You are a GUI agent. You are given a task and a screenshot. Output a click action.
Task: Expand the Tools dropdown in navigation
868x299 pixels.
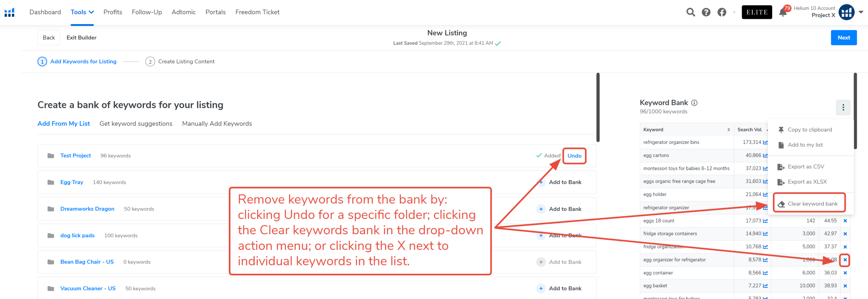pos(82,12)
